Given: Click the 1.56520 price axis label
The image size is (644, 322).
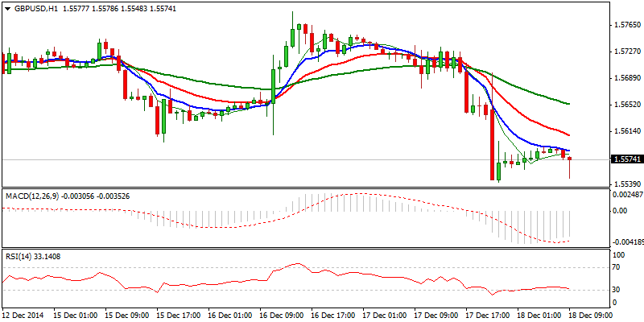Looking at the screenshot, I should coord(627,105).
